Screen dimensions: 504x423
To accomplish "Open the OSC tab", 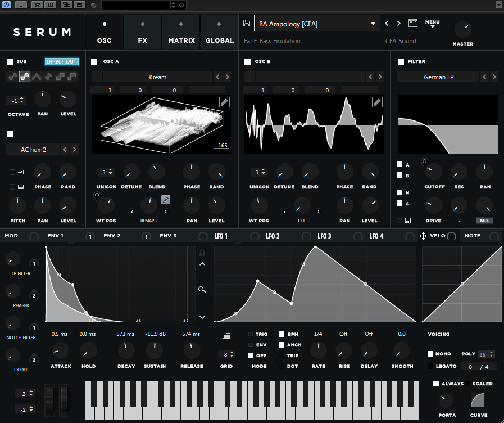I will point(104,32).
